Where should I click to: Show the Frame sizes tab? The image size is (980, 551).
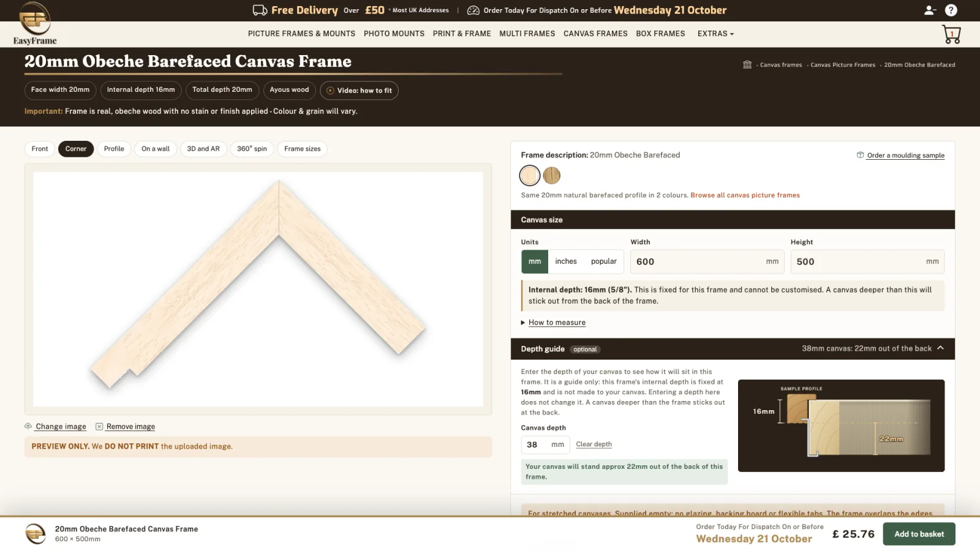pos(303,149)
